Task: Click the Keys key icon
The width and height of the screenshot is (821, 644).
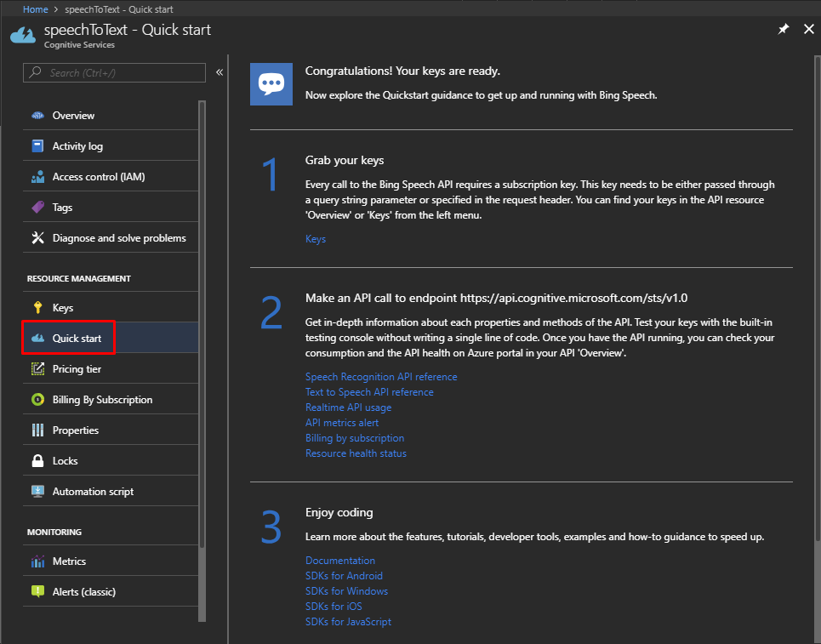Action: tap(37, 308)
